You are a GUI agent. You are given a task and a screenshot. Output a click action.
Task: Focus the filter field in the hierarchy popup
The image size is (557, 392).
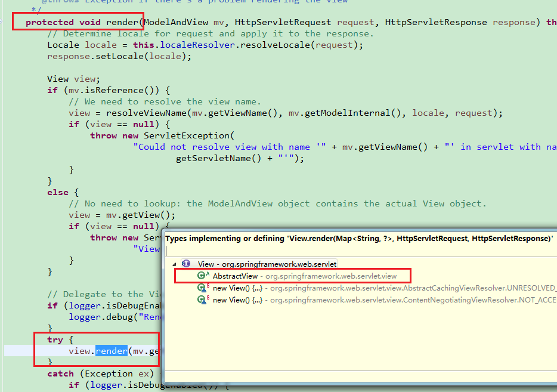[361, 251]
